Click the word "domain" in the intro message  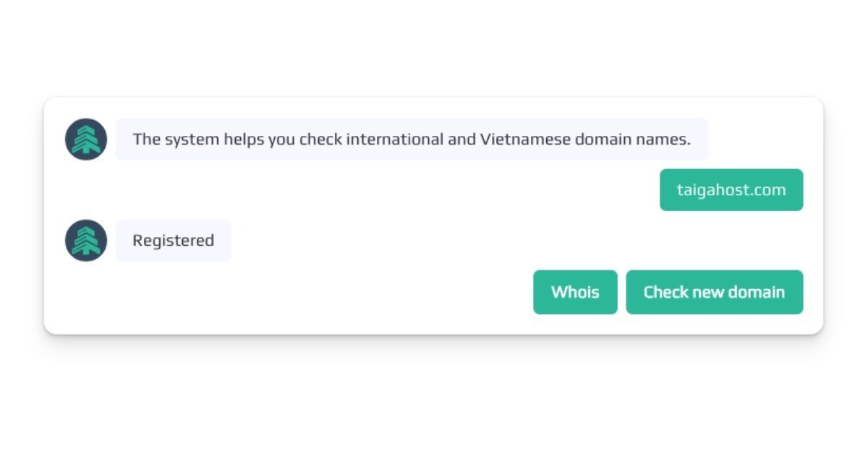coord(600,140)
